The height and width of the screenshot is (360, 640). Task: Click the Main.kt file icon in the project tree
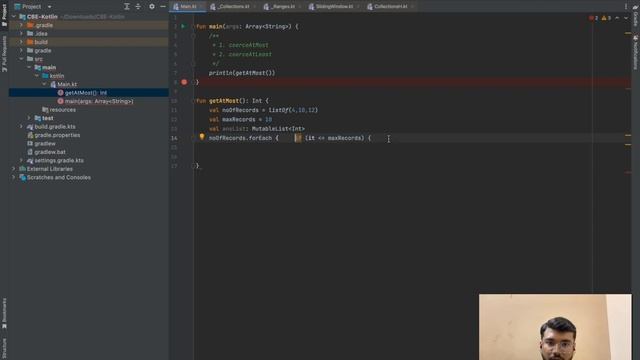(x=53, y=84)
